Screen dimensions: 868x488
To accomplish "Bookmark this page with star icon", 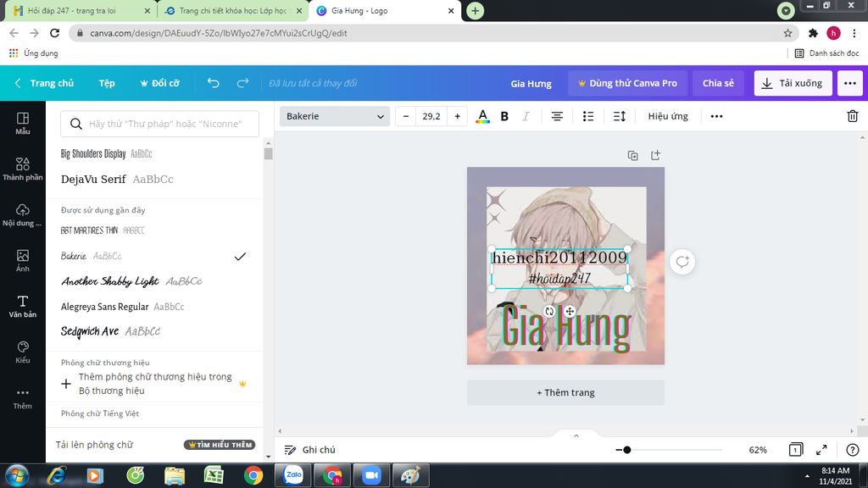I will (787, 33).
